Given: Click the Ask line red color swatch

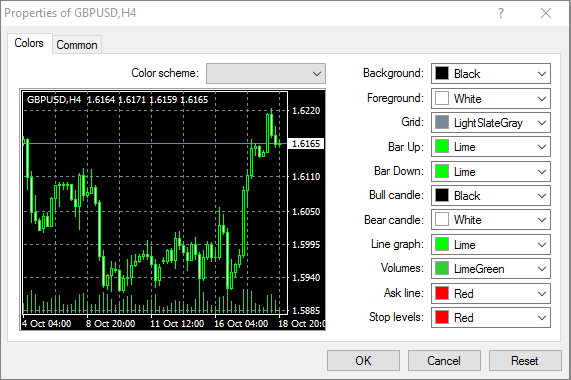Looking at the screenshot, I should (x=442, y=293).
